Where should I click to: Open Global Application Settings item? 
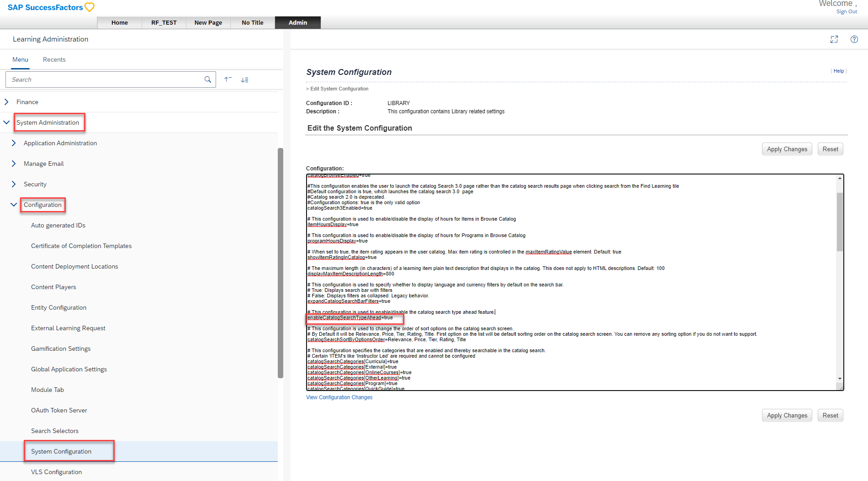click(69, 369)
